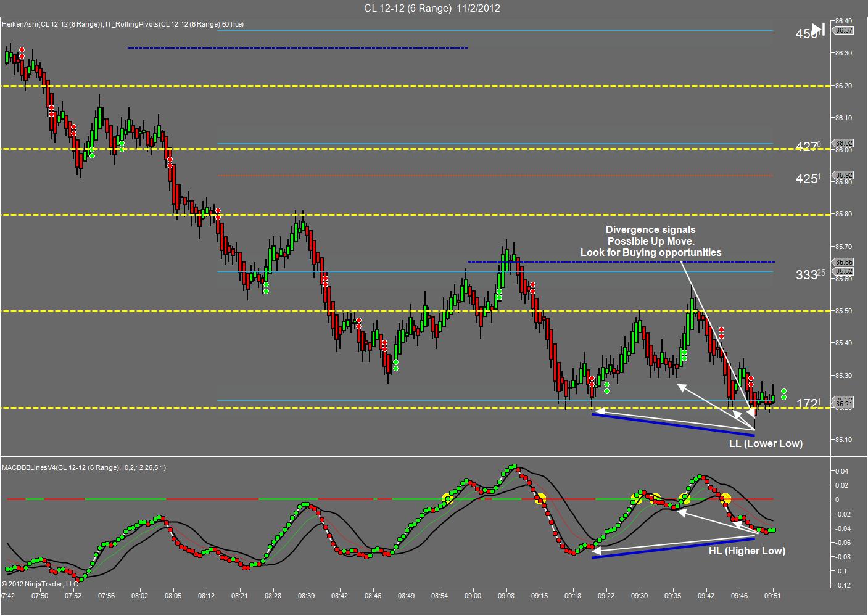This screenshot has height=616, width=868.
Task: Click the 85.40 price axis label
Action: click(843, 343)
